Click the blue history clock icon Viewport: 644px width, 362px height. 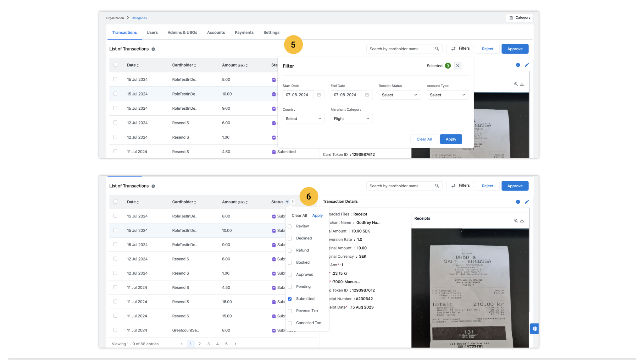click(x=518, y=202)
